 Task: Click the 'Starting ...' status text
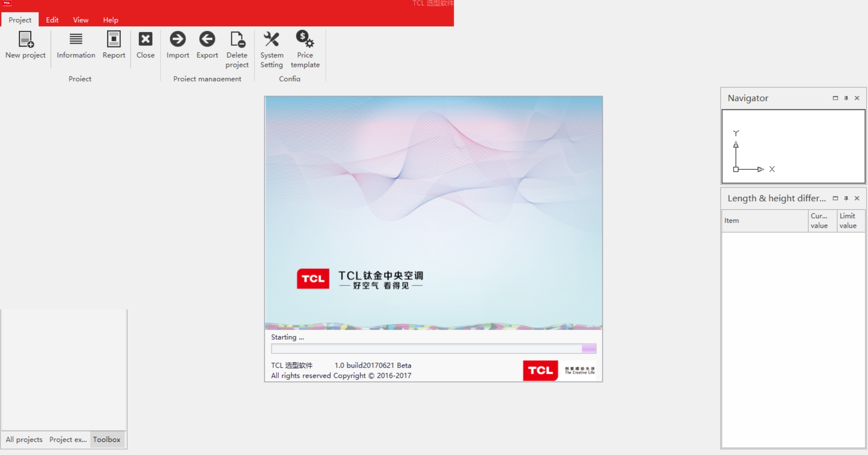[x=287, y=337]
